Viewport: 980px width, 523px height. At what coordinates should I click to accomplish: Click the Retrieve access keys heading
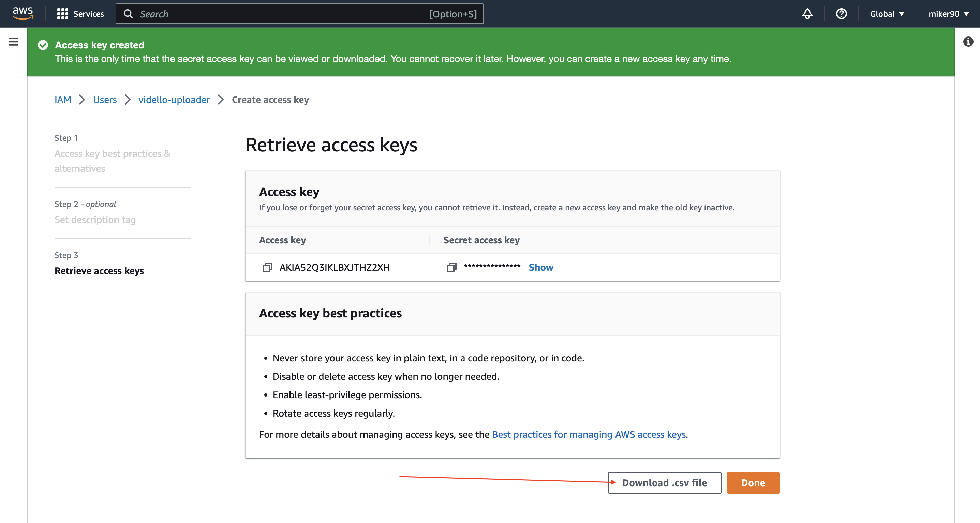tap(331, 145)
